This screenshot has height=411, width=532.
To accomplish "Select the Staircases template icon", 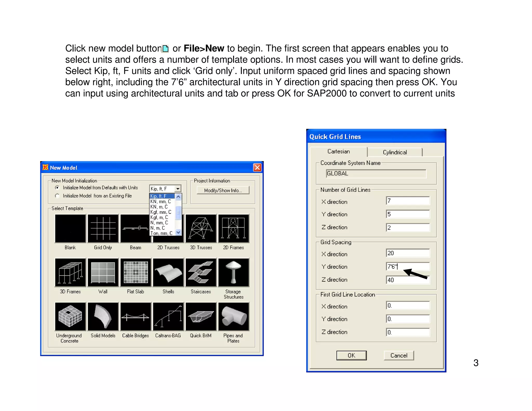I will (x=201, y=272).
